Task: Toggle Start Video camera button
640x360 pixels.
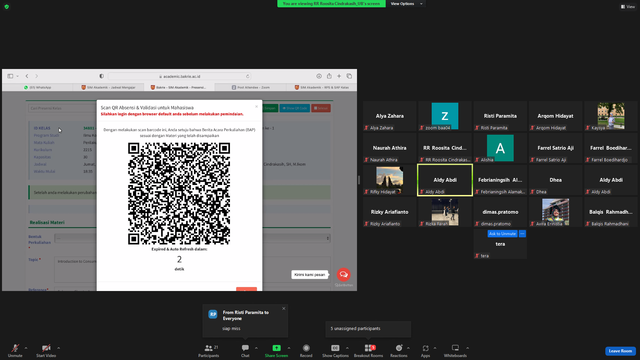Action: pos(46,348)
